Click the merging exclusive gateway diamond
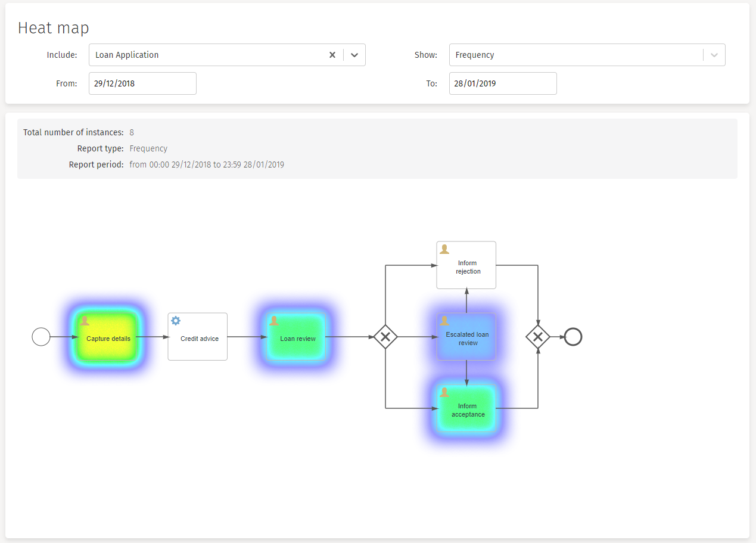 537,337
